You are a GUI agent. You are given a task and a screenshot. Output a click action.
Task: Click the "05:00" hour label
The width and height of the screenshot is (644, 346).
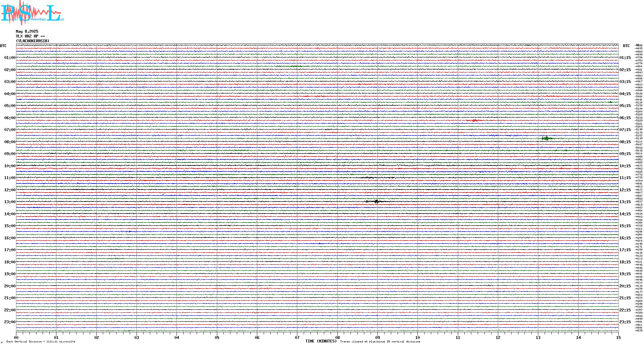[10, 106]
